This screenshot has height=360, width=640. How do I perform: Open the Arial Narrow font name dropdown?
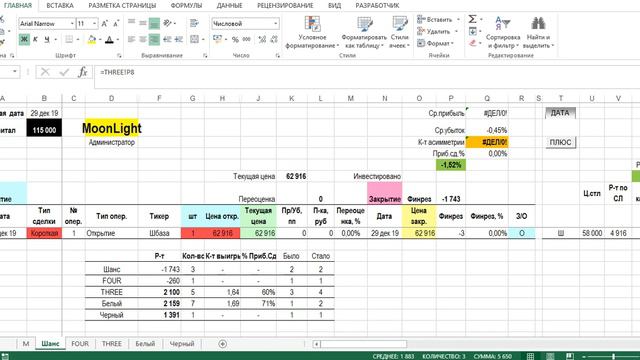tap(72, 24)
